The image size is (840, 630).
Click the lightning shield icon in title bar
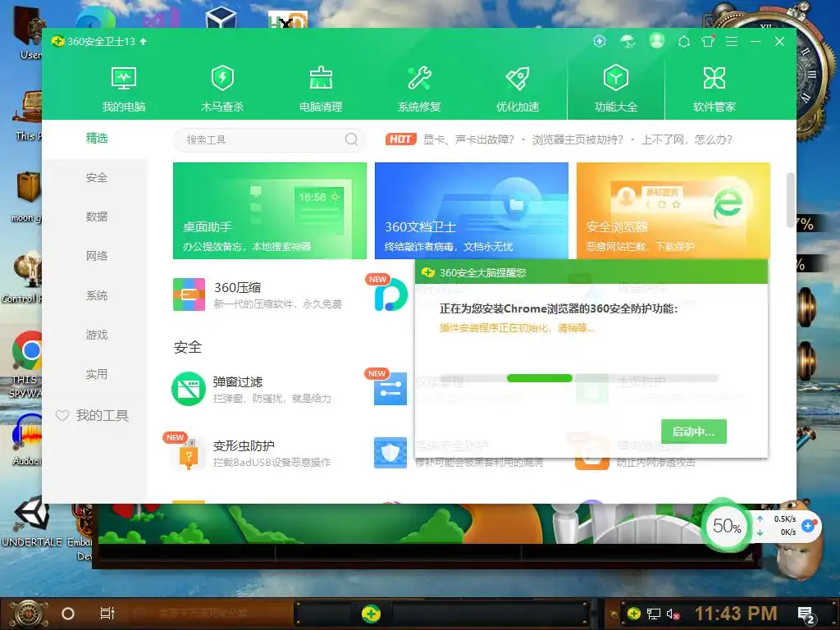600,41
